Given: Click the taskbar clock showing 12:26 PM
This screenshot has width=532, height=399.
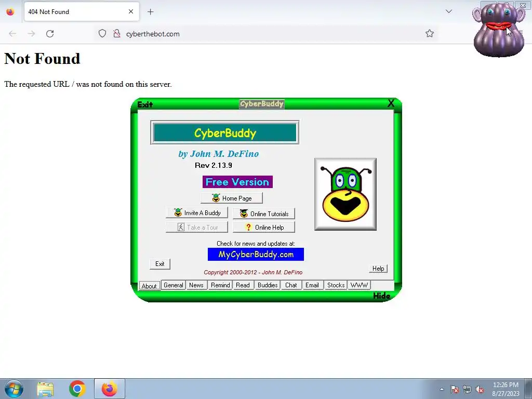Looking at the screenshot, I should click(x=506, y=389).
